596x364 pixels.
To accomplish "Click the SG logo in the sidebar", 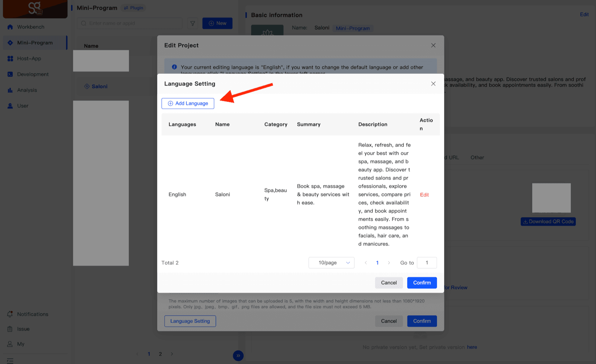I will (35, 9).
